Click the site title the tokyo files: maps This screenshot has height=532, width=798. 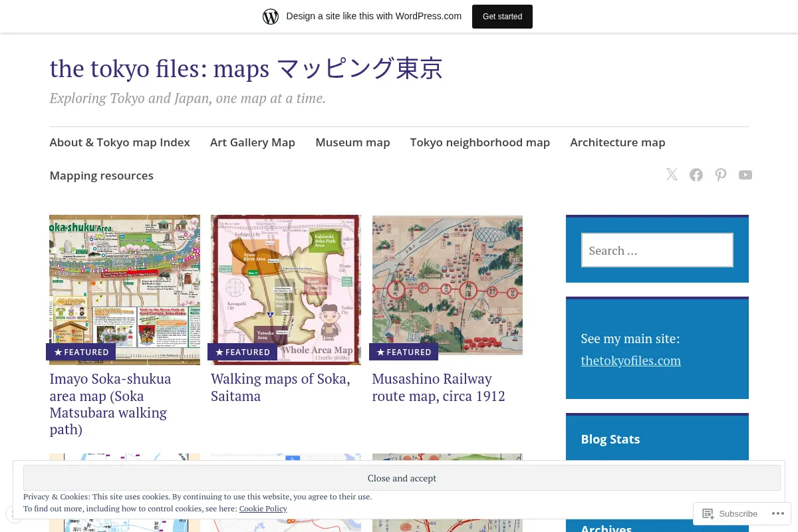tap(246, 68)
